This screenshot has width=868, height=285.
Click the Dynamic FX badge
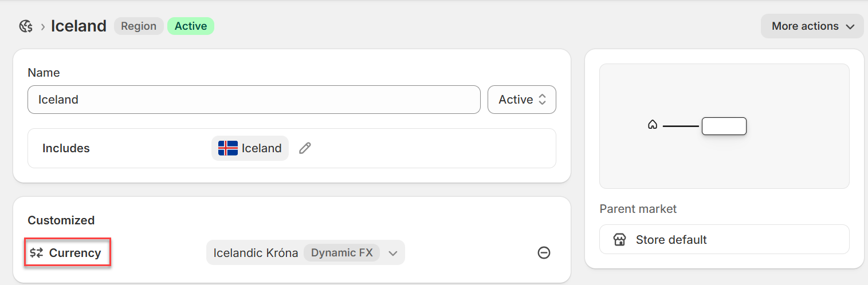pyautogui.click(x=341, y=253)
